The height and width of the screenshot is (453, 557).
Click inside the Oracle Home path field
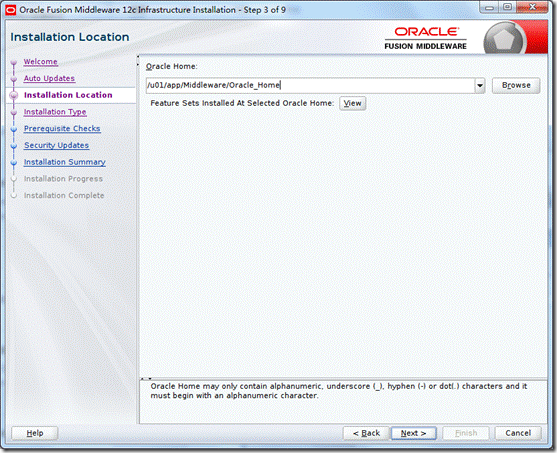(x=310, y=85)
